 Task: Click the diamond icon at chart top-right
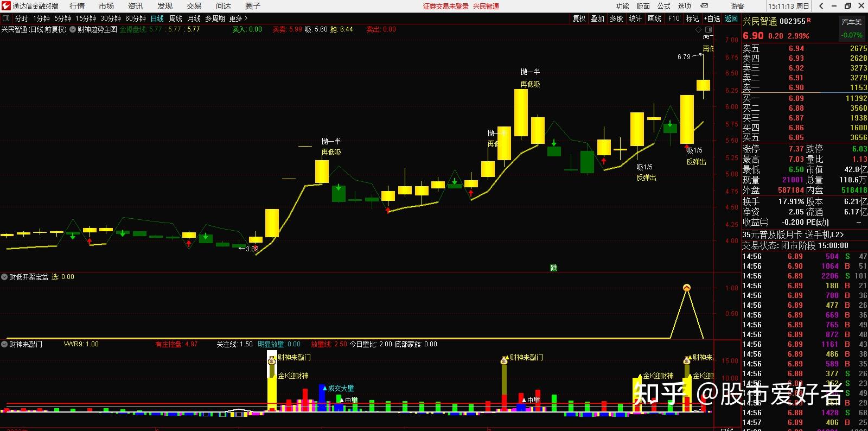699,29
